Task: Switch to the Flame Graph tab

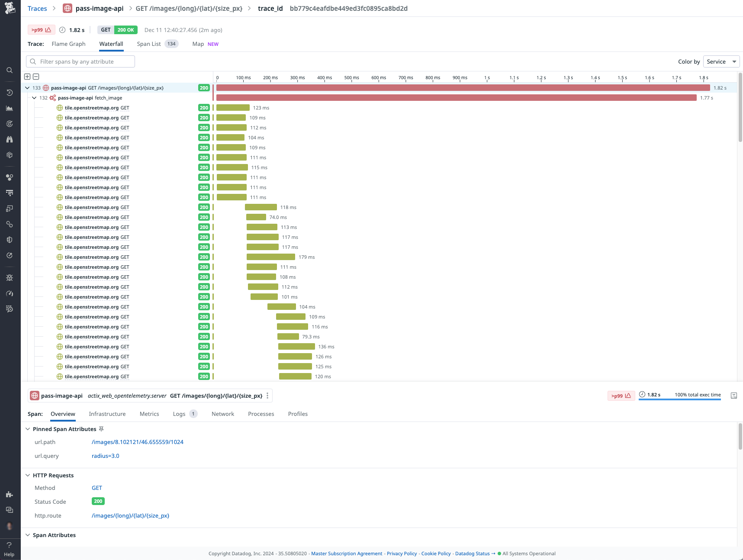Action: click(68, 44)
